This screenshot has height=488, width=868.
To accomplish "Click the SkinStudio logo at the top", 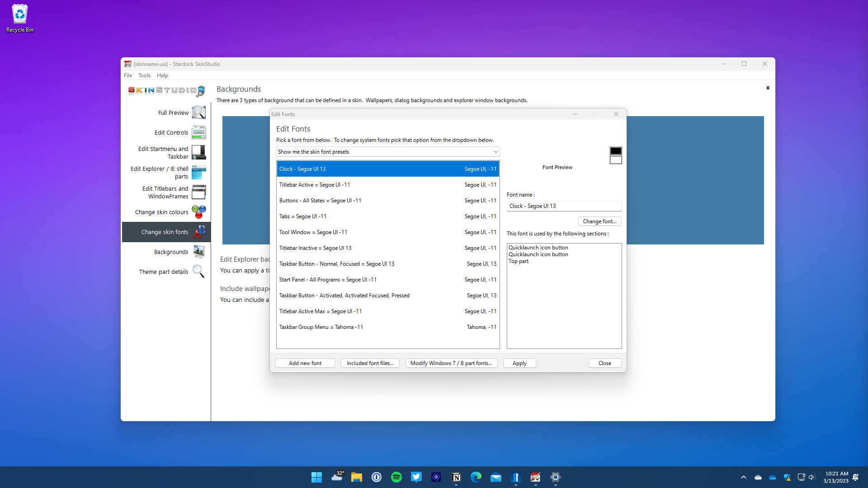I will point(165,91).
